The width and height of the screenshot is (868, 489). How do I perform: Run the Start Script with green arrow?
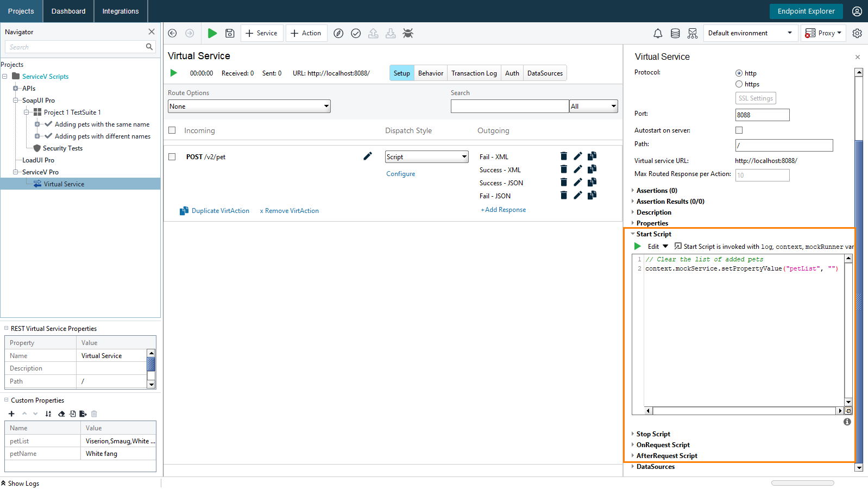pos(638,246)
